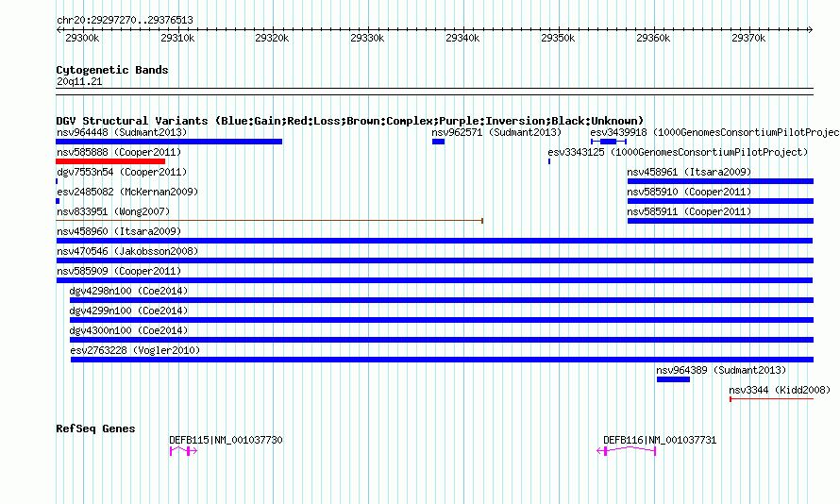Click dgv4299n100 (Coe2014) label
The width and height of the screenshot is (840, 504).
click(128, 311)
